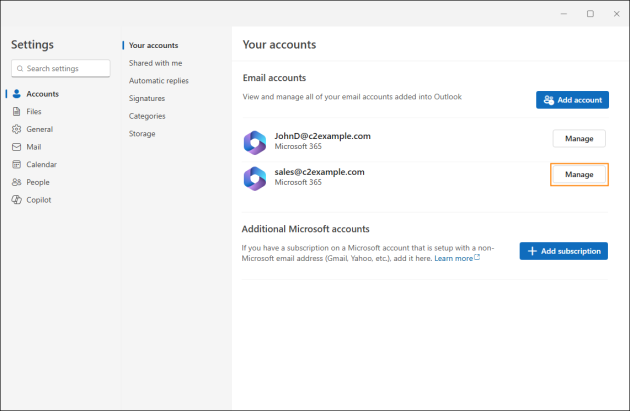Click the external link icon after Learn more
630x411 pixels.
(x=477, y=257)
